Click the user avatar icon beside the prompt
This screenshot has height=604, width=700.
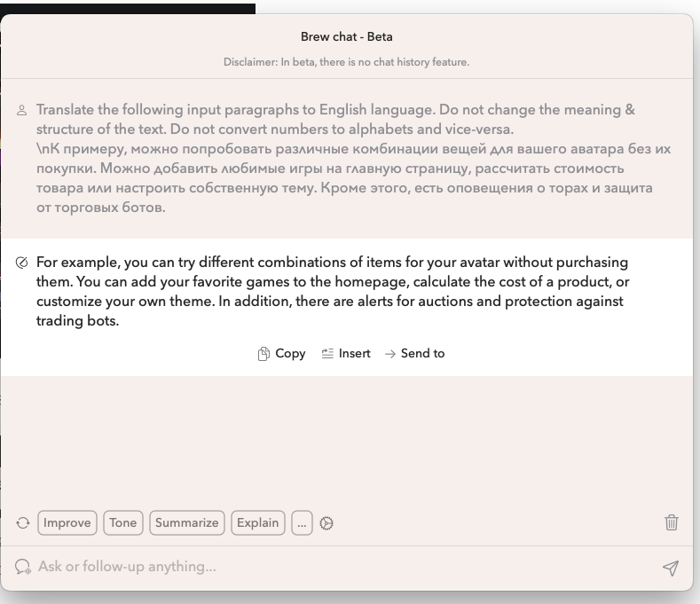21,110
